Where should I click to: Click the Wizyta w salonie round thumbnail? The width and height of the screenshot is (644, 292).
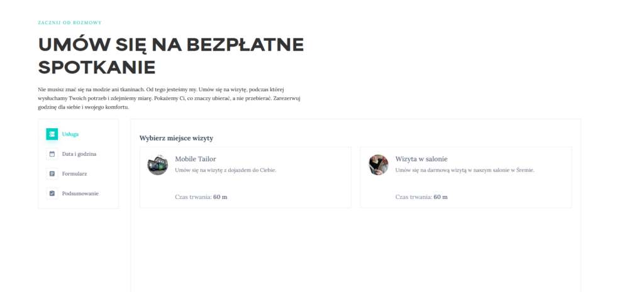pyautogui.click(x=378, y=165)
